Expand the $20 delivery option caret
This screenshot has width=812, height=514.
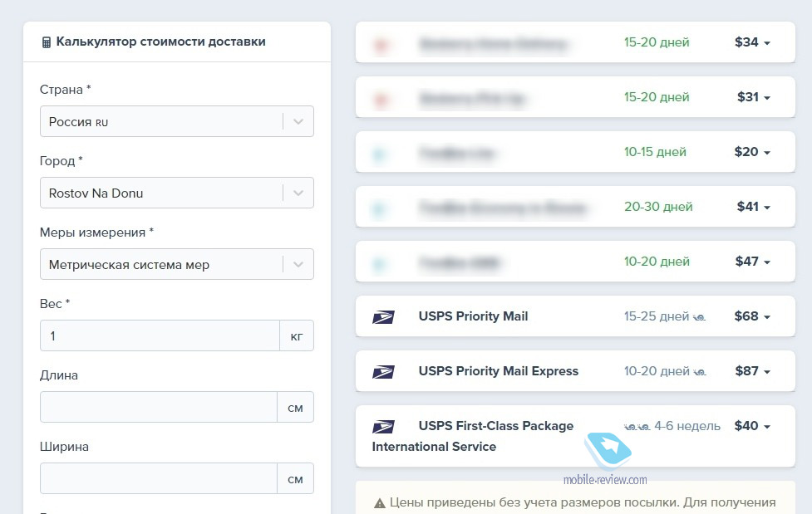click(x=752, y=152)
